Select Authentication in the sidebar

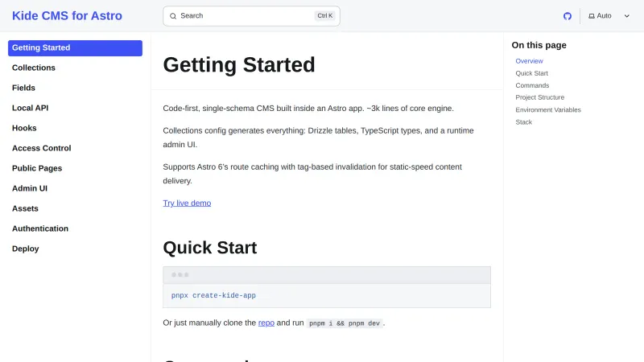point(40,228)
